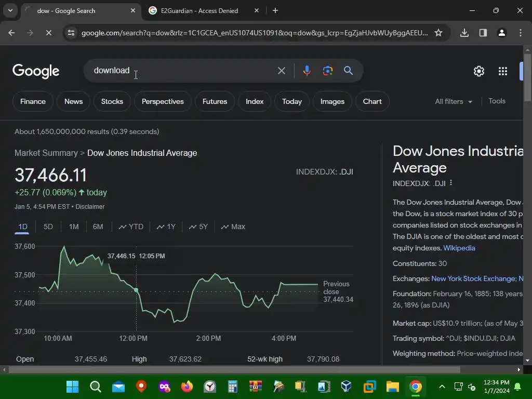This screenshot has width=532, height=399.
Task: Open the Windows Start menu
Action: pos(72,387)
